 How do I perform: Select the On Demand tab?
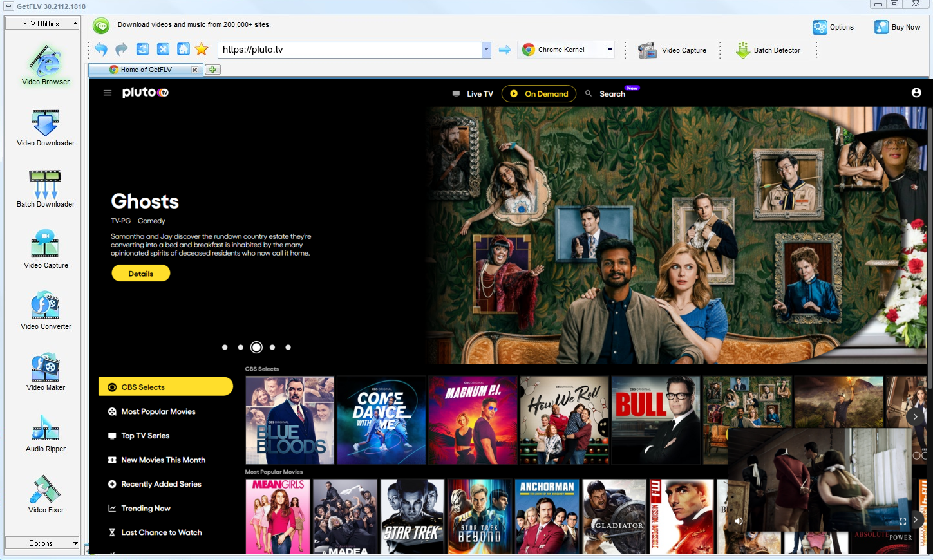539,93
